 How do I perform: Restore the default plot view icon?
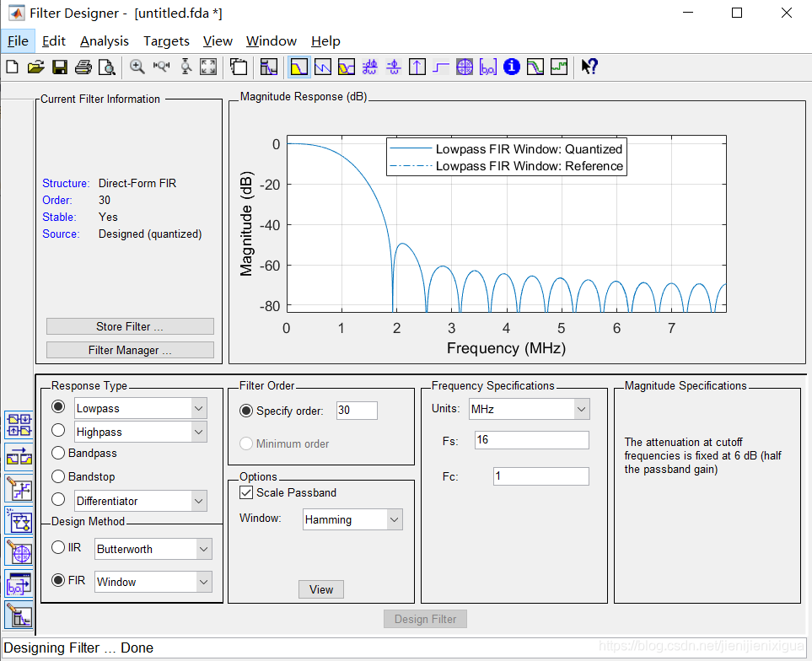pyautogui.click(x=208, y=67)
